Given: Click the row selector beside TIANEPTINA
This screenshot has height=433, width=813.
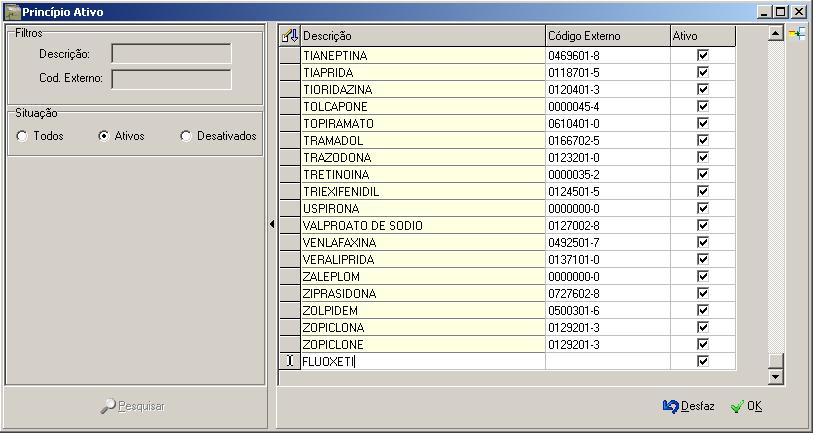Looking at the screenshot, I should [x=290, y=55].
